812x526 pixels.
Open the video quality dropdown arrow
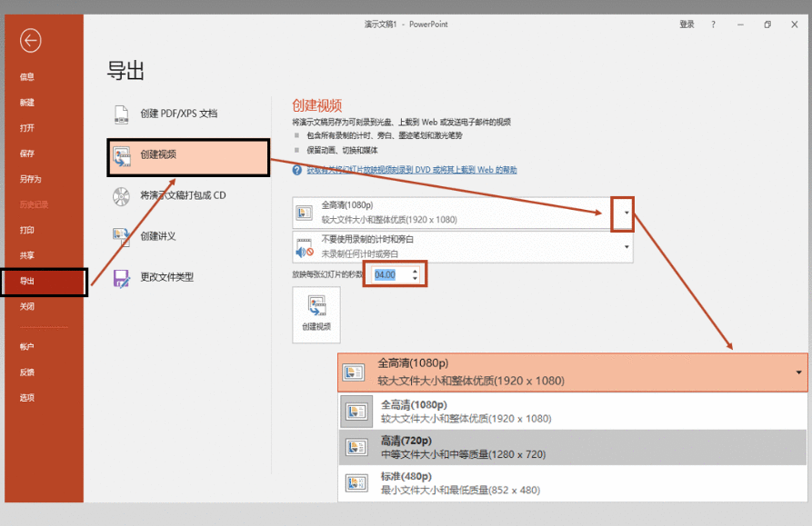click(x=624, y=214)
